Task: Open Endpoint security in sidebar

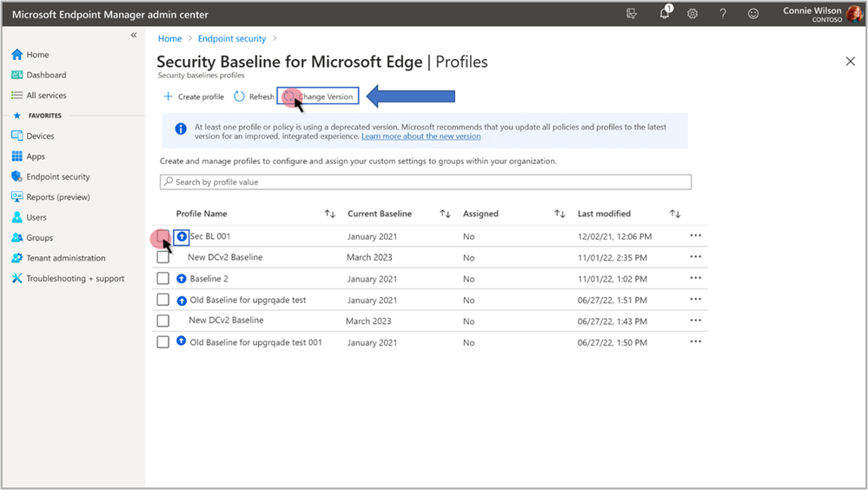Action: pyautogui.click(x=50, y=176)
